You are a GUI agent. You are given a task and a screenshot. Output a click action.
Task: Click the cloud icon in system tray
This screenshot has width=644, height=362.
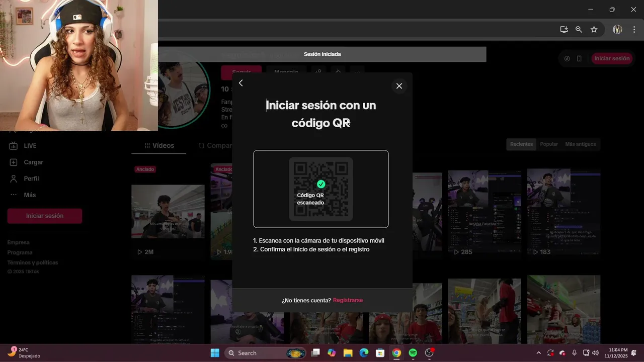[562, 353]
